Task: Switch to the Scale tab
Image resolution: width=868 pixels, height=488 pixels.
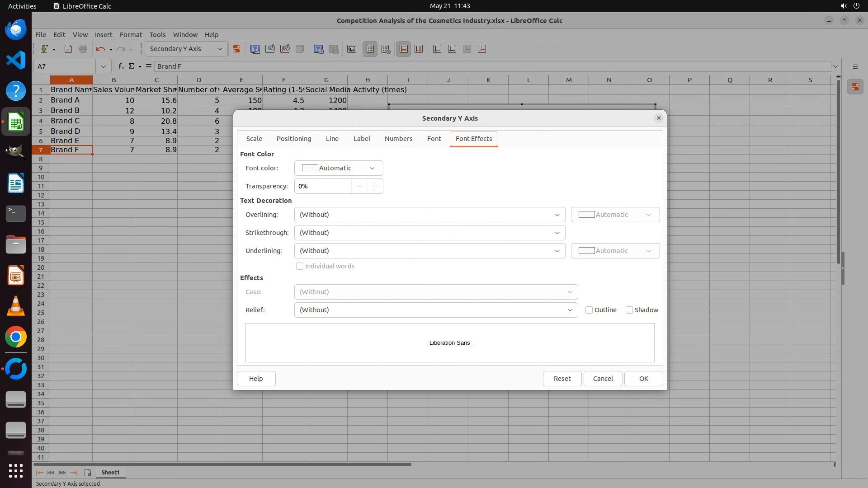Action: [x=254, y=139]
